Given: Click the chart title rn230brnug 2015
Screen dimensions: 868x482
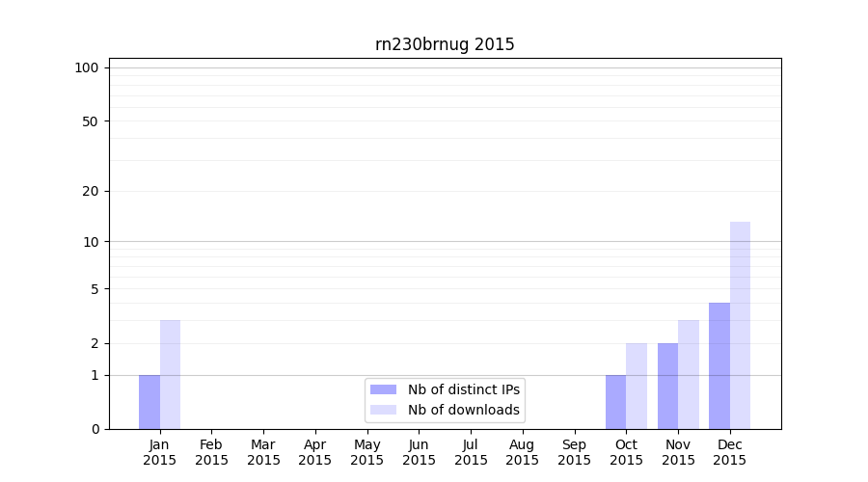Looking at the screenshot, I should click(445, 44).
